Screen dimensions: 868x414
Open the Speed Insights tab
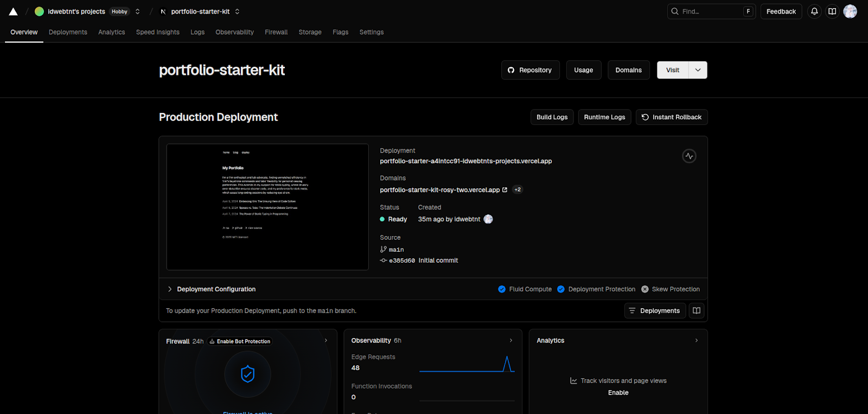[157, 33]
